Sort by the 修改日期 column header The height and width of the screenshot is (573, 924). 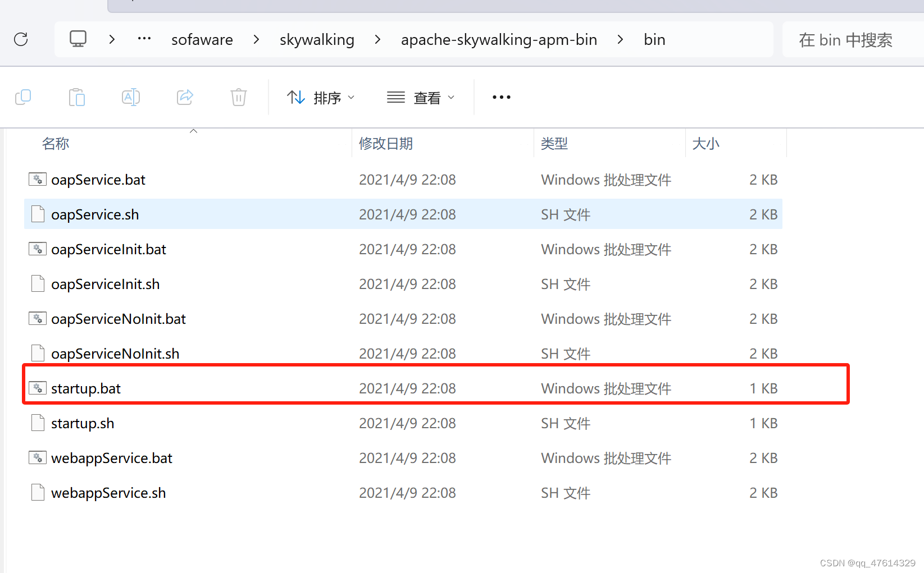(x=386, y=144)
